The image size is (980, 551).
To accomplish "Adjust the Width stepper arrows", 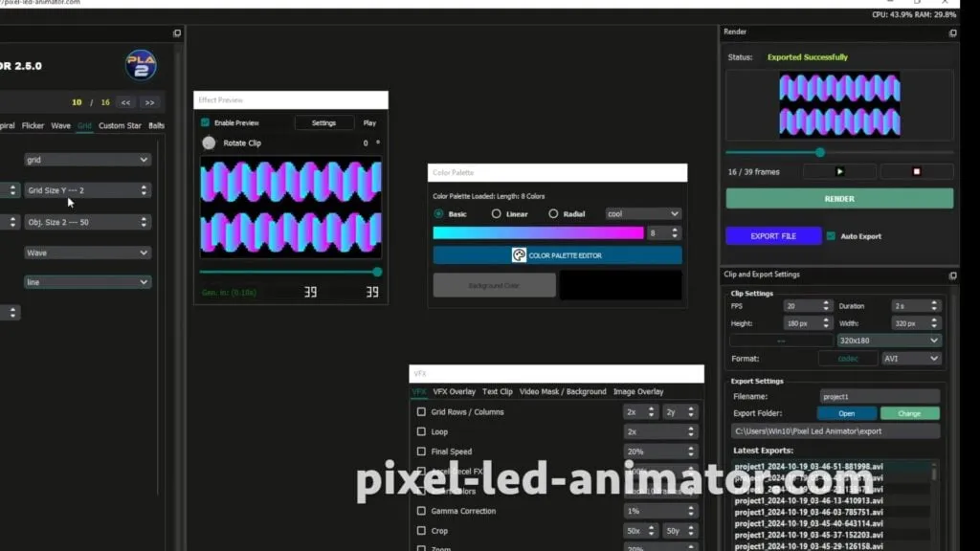I will coord(934,323).
